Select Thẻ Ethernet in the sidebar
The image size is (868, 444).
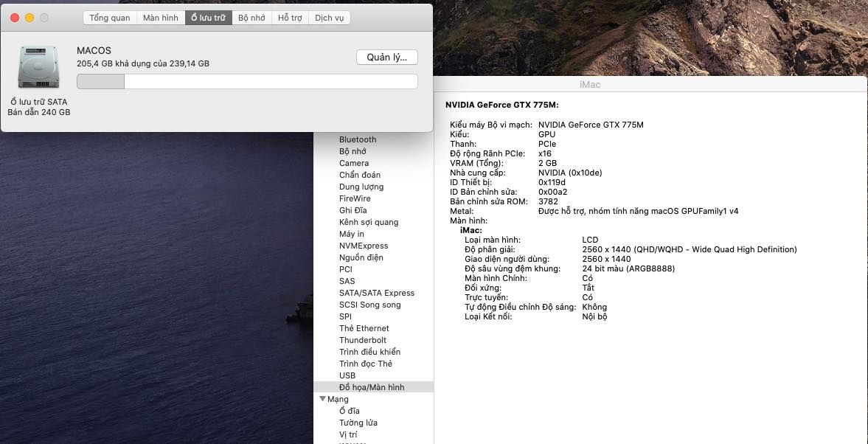tap(364, 328)
